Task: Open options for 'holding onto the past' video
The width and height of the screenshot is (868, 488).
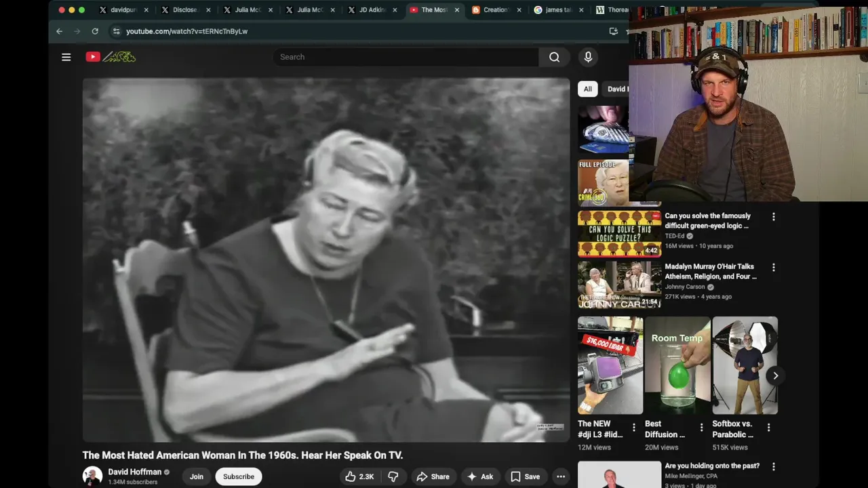Action: click(x=773, y=467)
